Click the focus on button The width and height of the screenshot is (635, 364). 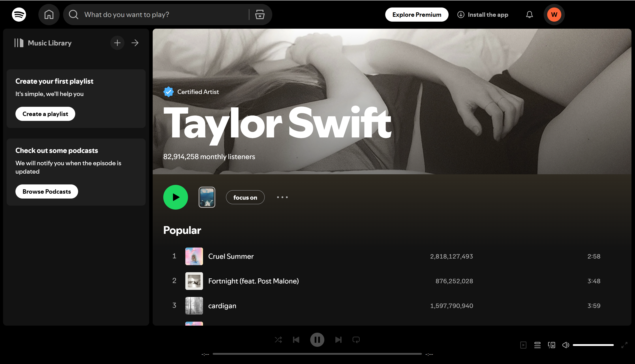point(245,197)
